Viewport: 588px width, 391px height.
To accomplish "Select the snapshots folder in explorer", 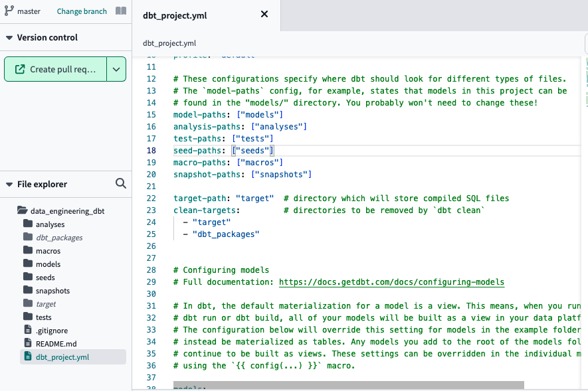I will tap(53, 291).
